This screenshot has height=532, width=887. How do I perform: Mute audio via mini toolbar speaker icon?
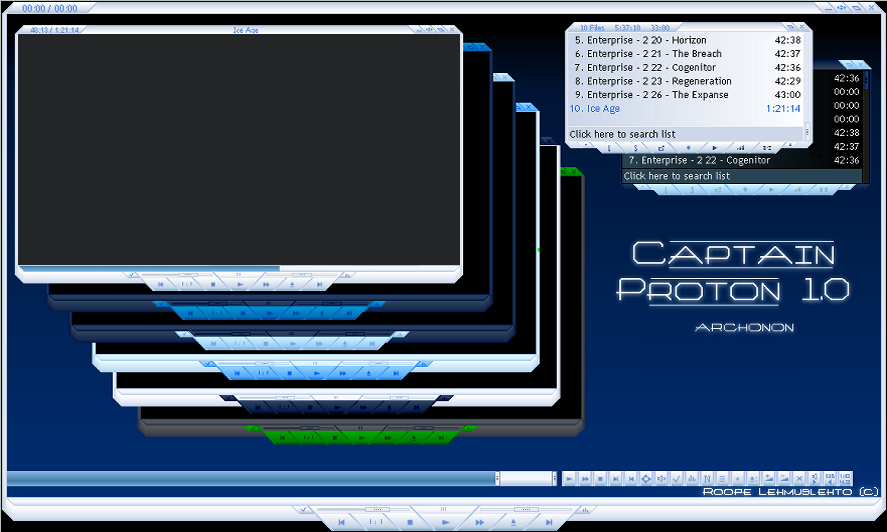coord(662,479)
